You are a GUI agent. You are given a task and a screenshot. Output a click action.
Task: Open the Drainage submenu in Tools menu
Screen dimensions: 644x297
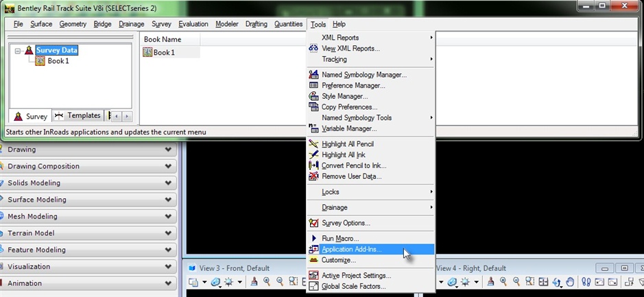coord(371,207)
